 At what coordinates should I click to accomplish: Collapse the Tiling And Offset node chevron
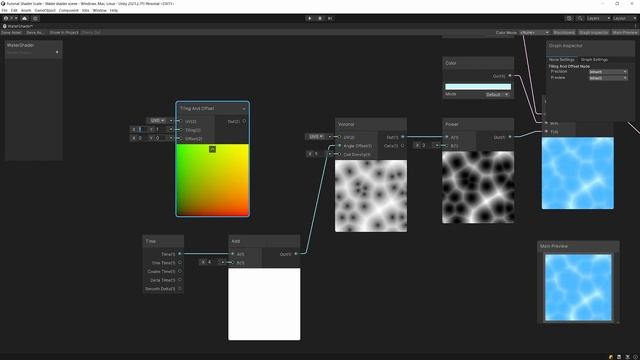click(x=244, y=109)
